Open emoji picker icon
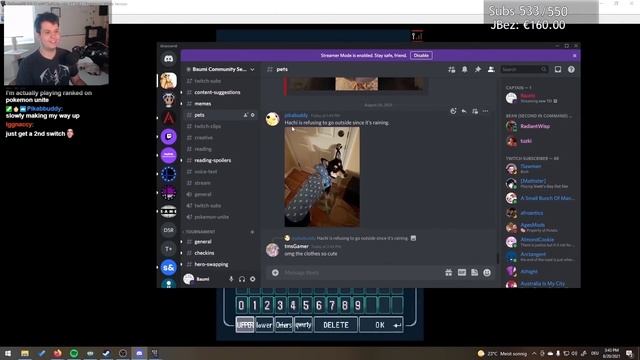The image size is (640, 360). point(487,273)
